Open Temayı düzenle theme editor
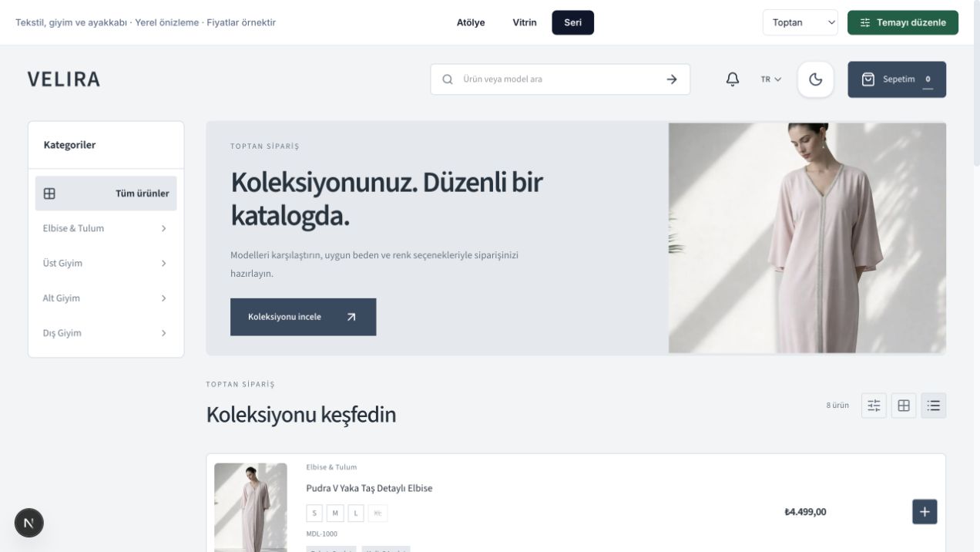 point(903,22)
